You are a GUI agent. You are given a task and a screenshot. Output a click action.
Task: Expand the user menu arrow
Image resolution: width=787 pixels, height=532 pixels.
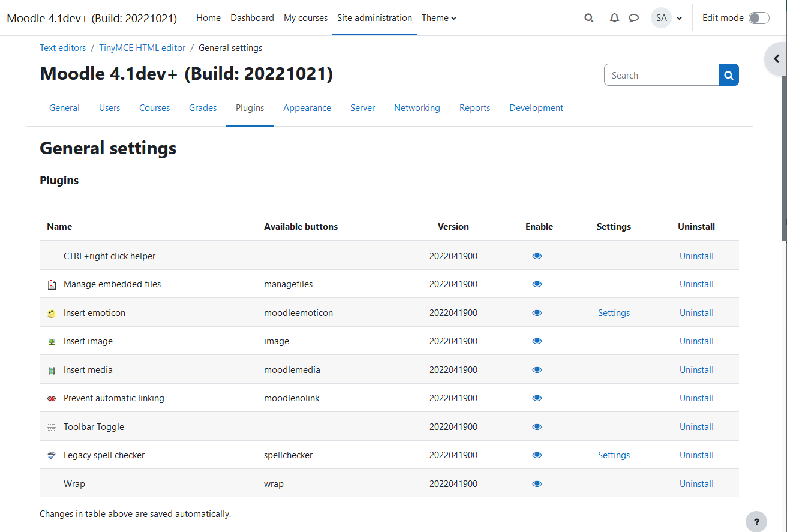680,18
